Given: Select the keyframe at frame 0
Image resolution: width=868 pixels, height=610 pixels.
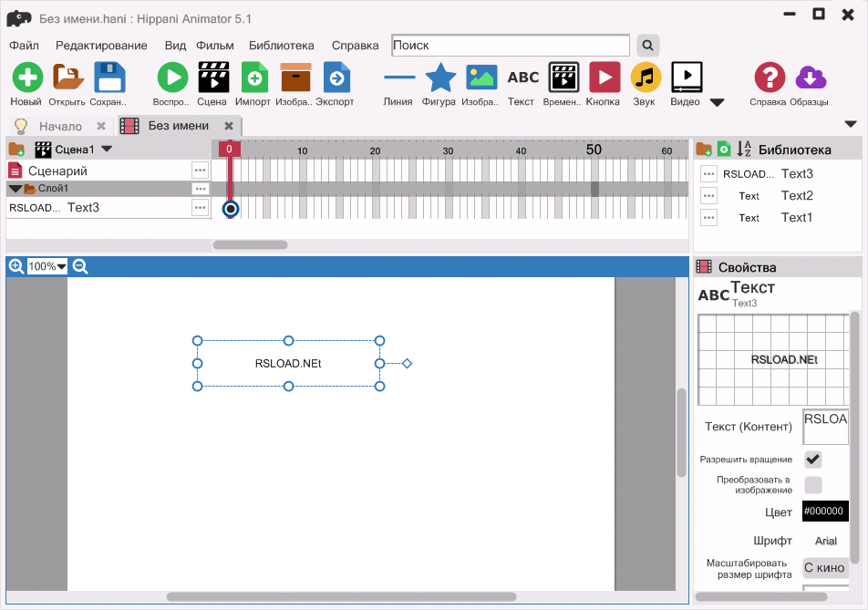Looking at the screenshot, I should pos(231,209).
